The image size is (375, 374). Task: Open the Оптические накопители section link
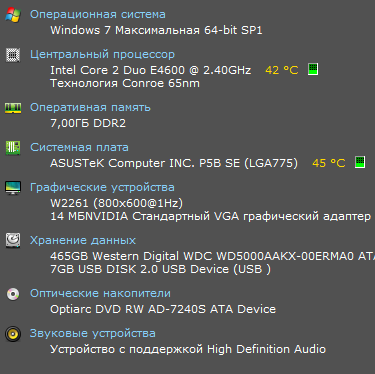pyautogui.click(x=100, y=293)
